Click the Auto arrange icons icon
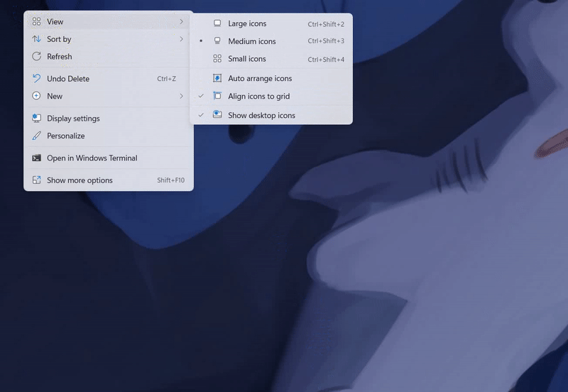This screenshot has height=392, width=568. 217,78
